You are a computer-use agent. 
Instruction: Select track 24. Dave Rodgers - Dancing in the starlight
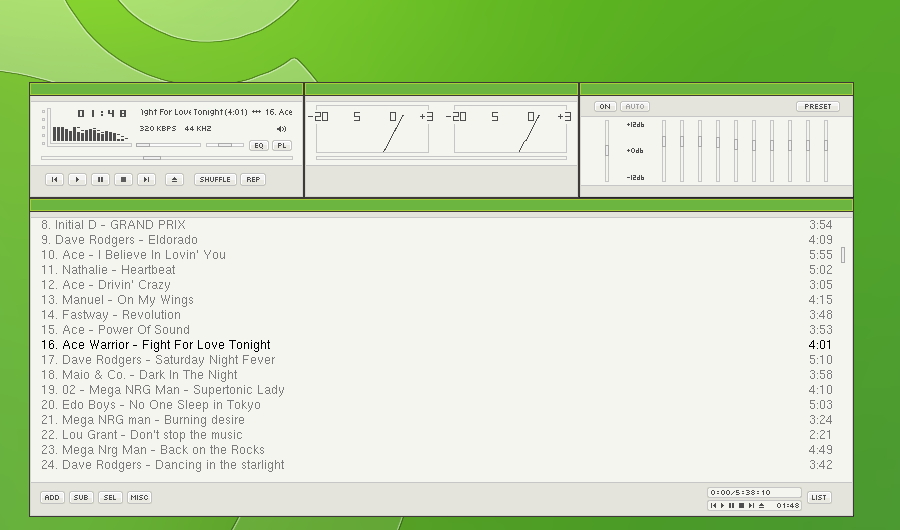point(437,465)
